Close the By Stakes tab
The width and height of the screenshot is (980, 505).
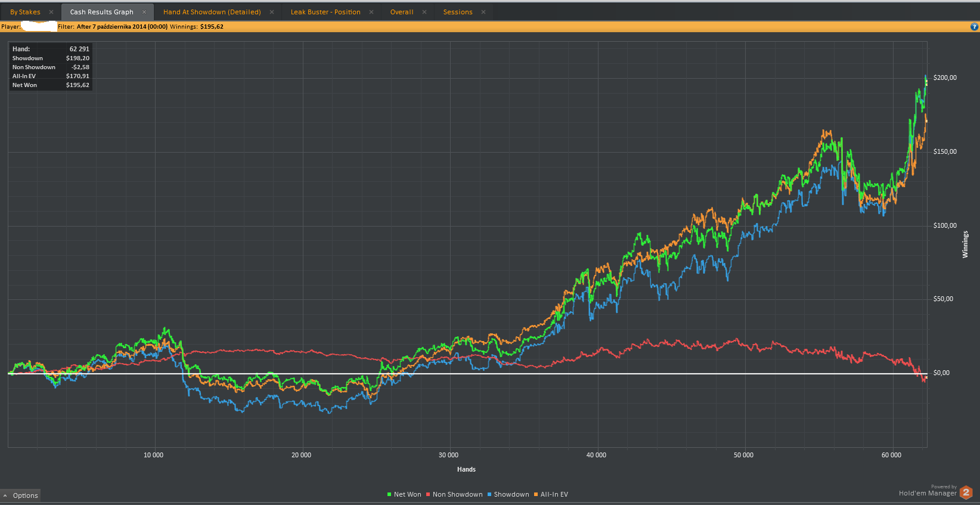point(51,12)
